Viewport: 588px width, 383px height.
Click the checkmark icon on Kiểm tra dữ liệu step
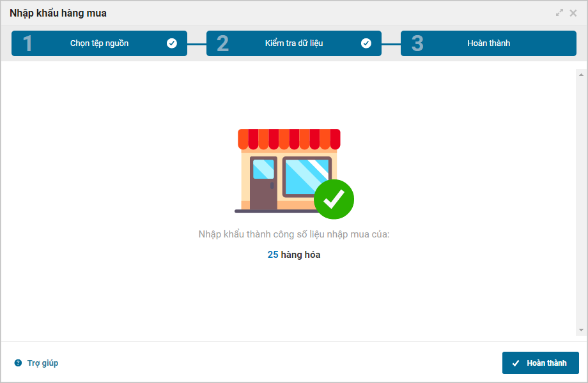click(366, 43)
